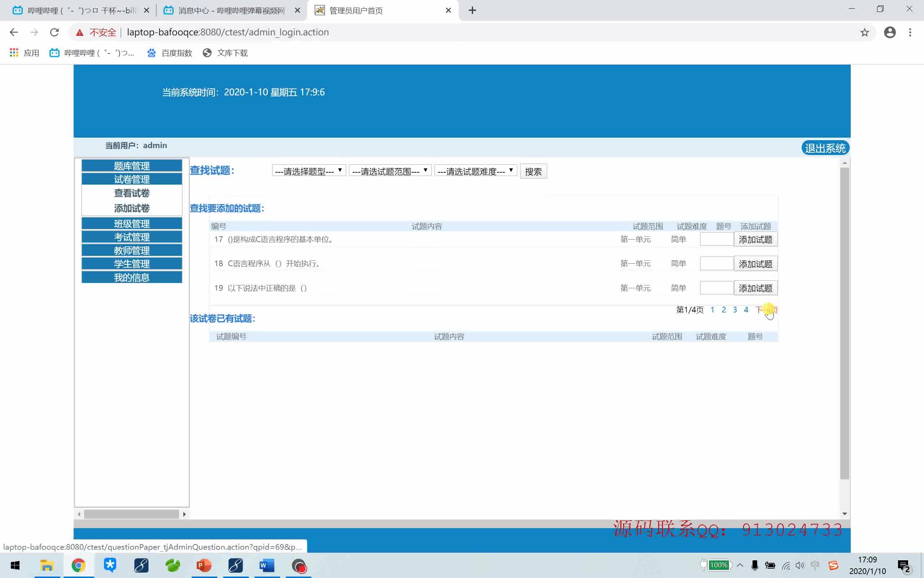Image resolution: width=924 pixels, height=578 pixels.
Task: Click the content scrollbar down arrow
Action: 845,514
